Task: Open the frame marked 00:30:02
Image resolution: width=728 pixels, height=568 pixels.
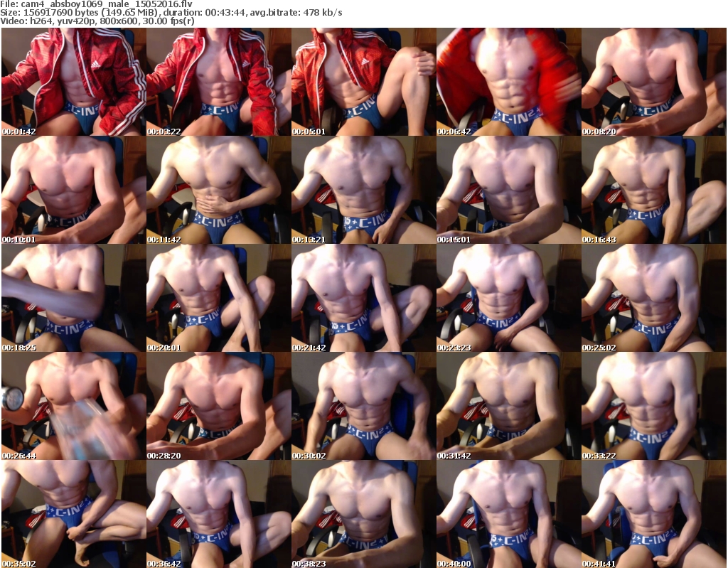Action: 363,407
